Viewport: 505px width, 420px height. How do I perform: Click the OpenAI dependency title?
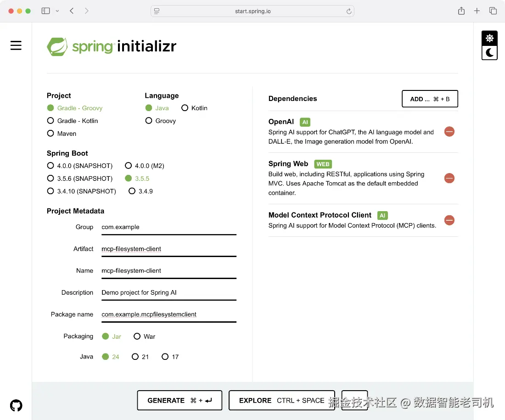tap(281, 122)
